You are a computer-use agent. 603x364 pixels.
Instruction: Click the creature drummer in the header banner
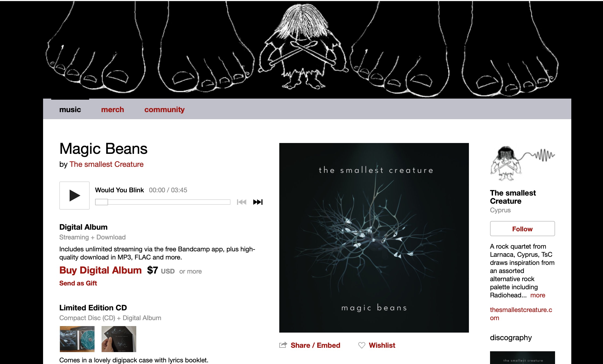click(x=303, y=46)
